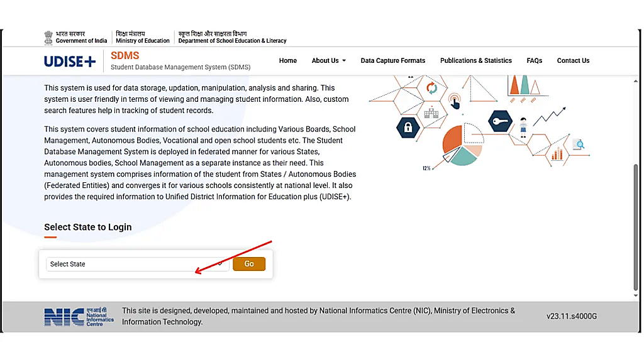Click the NIC logo in footer
Screen dimensions: 644x362
pos(79,317)
